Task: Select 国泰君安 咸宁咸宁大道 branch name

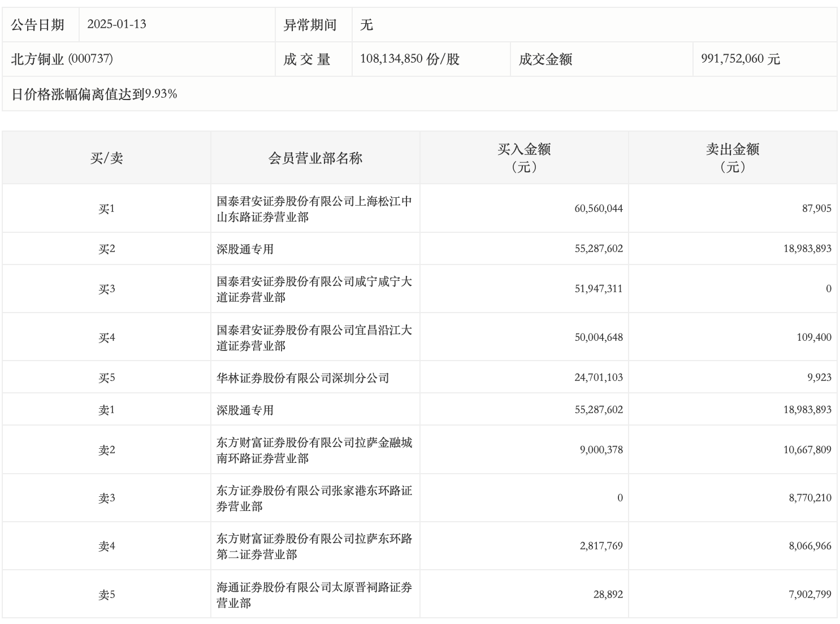Action: click(314, 289)
